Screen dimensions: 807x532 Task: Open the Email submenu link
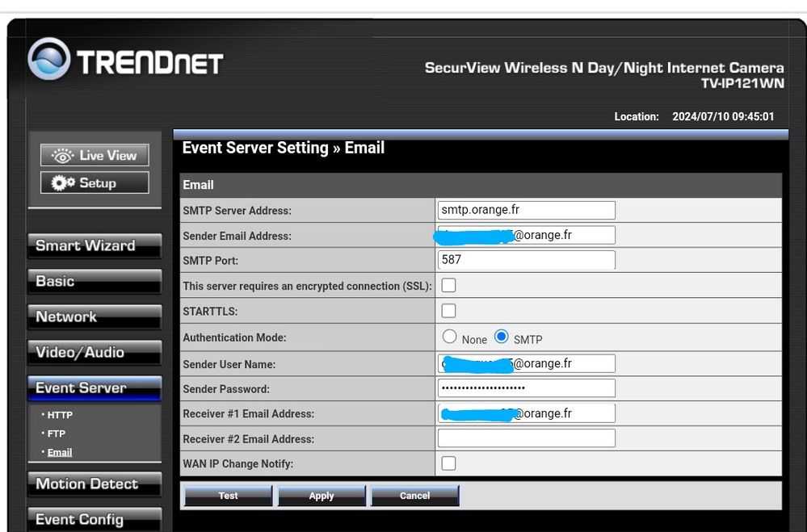pyautogui.click(x=60, y=452)
